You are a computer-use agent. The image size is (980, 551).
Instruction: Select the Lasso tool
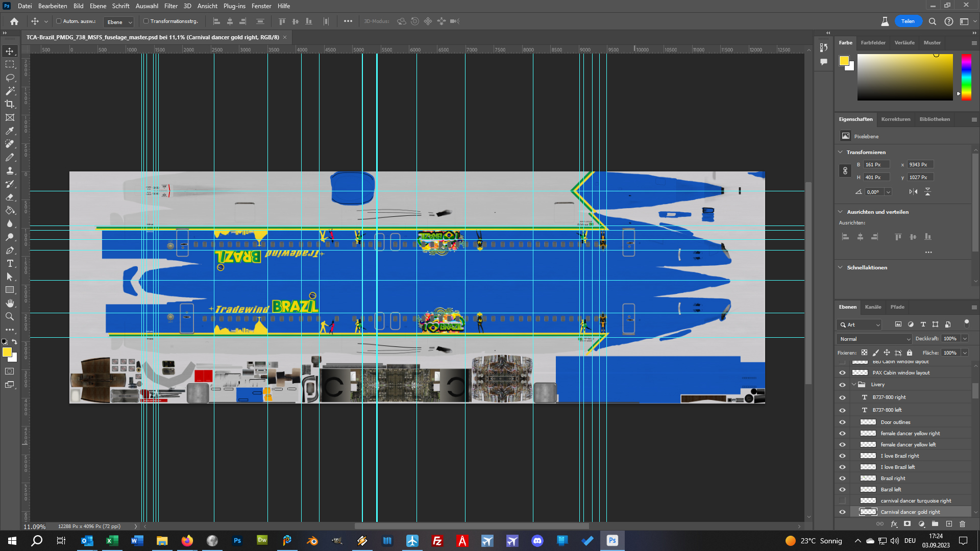[10, 78]
